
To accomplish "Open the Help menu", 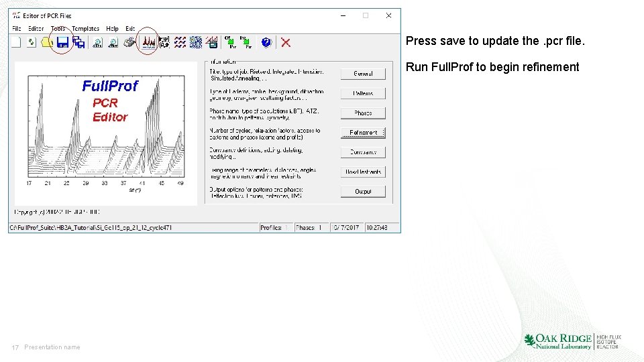I will [112, 29].
